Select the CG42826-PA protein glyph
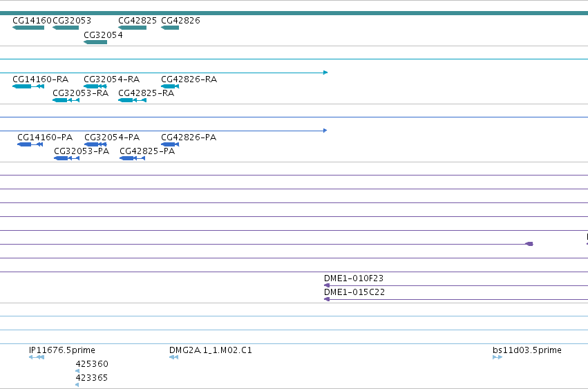The image size is (588, 389). pos(170,144)
